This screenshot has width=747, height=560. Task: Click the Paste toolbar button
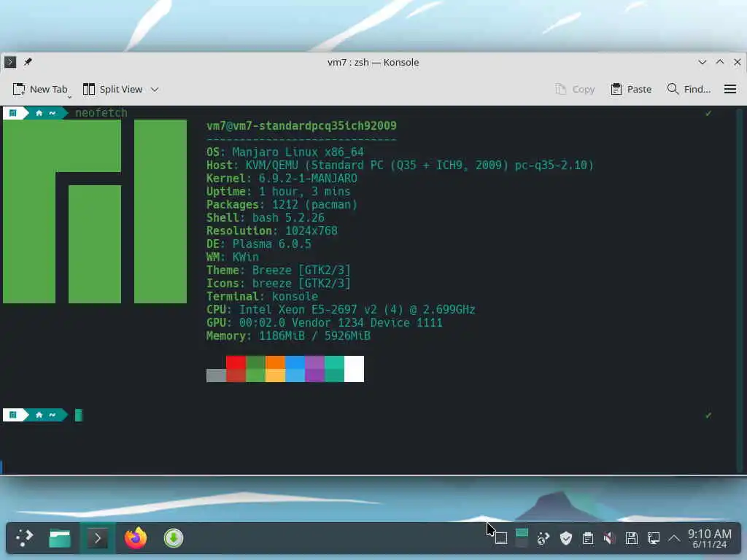point(631,89)
